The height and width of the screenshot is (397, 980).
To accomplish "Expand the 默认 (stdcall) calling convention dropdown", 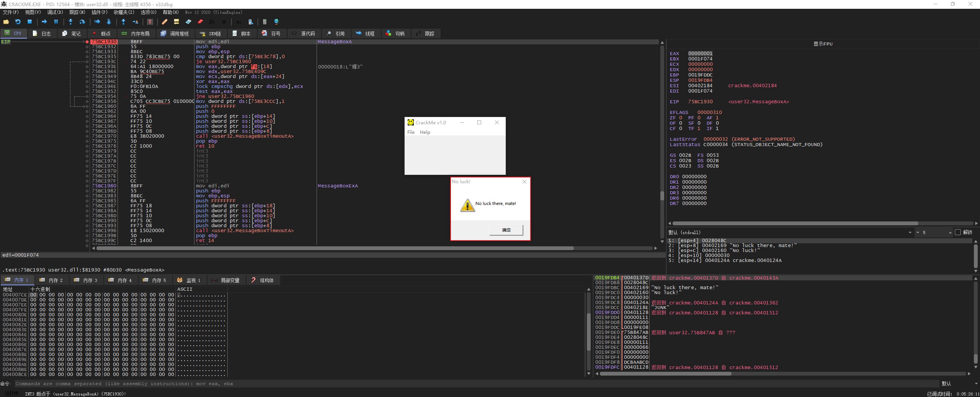I will coord(910,233).
